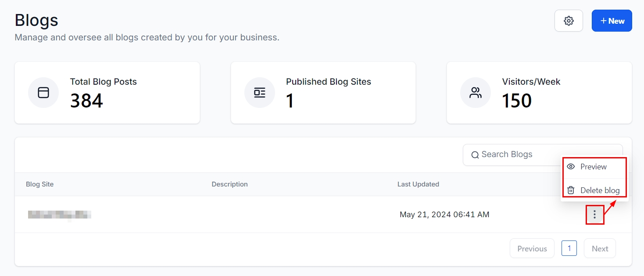The width and height of the screenshot is (644, 276).
Task: Open the three-dot row actions menu
Action: 595,215
